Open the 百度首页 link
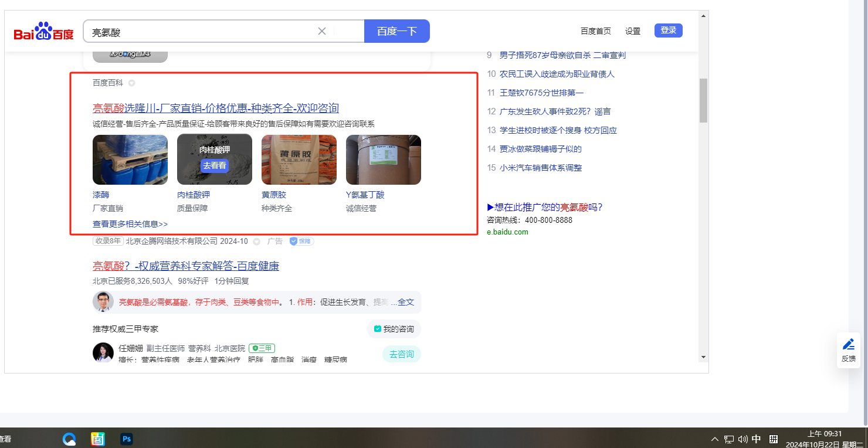 coord(596,31)
